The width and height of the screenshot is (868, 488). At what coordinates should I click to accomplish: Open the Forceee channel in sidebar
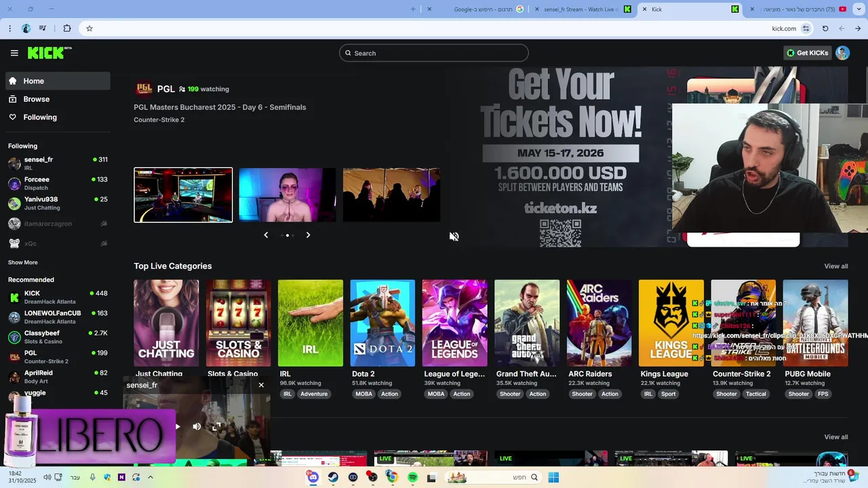pyautogui.click(x=58, y=183)
